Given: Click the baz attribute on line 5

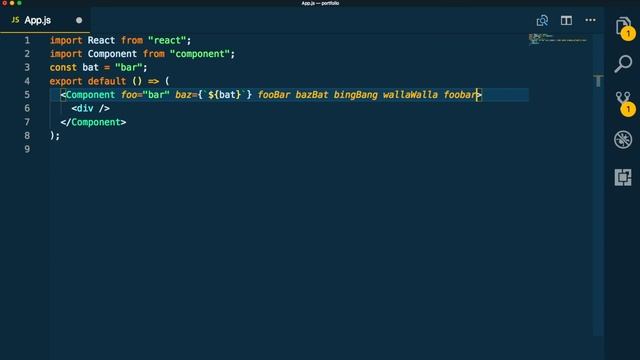Looking at the screenshot, I should click(183, 95).
